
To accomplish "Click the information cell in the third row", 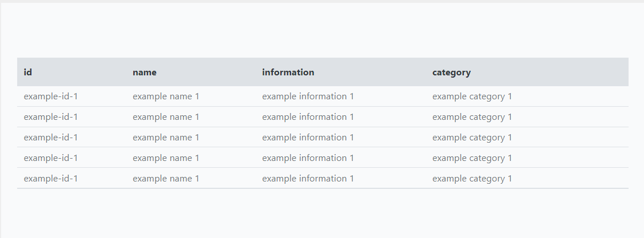I will [x=308, y=138].
